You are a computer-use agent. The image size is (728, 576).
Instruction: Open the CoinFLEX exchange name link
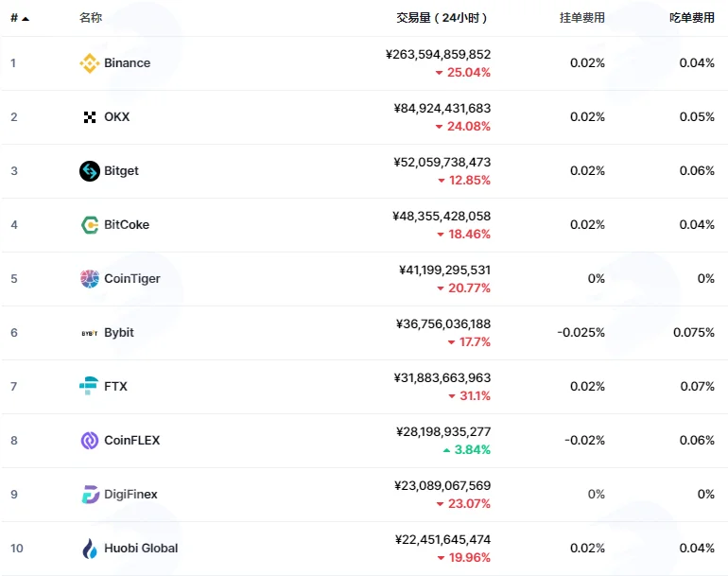[131, 441]
